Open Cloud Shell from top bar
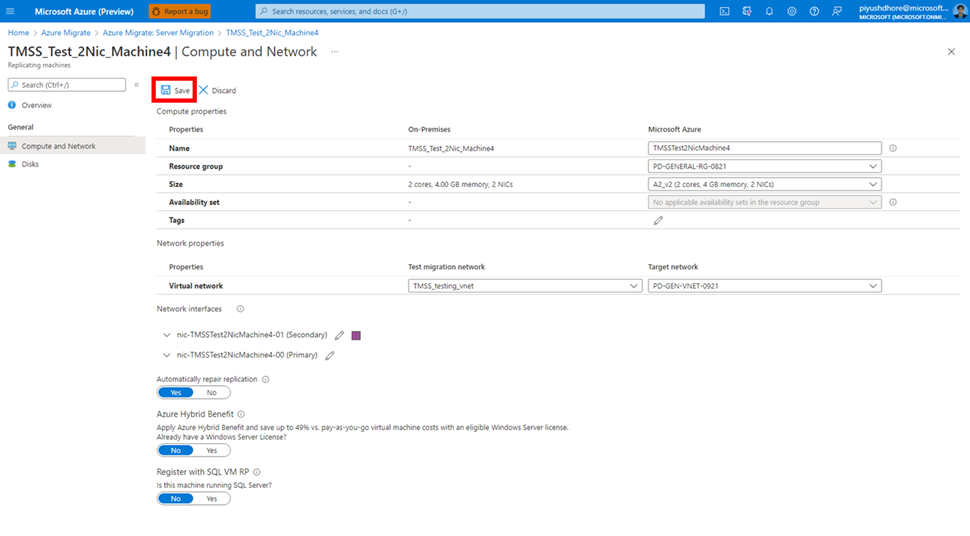This screenshot has height=536, width=970. pos(724,11)
